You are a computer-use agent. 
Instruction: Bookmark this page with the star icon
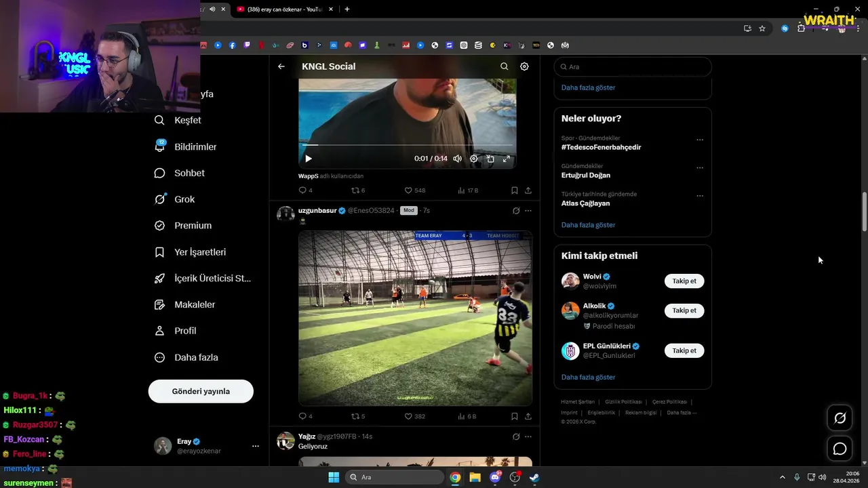[x=762, y=28]
